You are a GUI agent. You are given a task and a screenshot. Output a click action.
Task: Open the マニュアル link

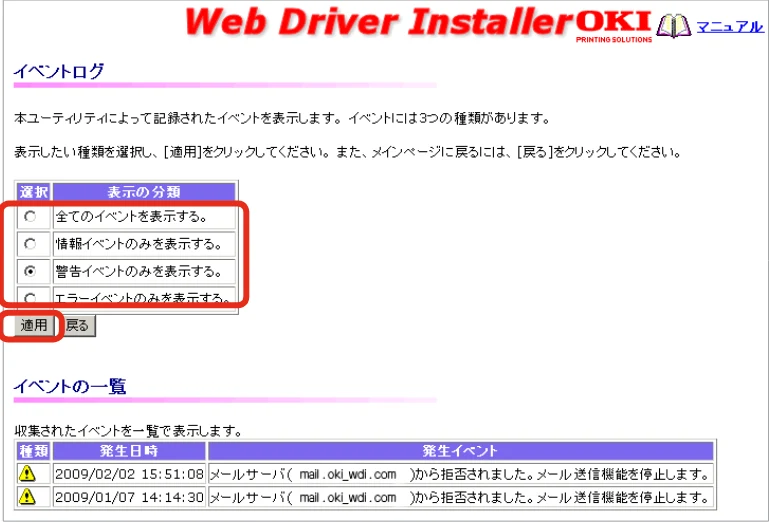[730, 26]
